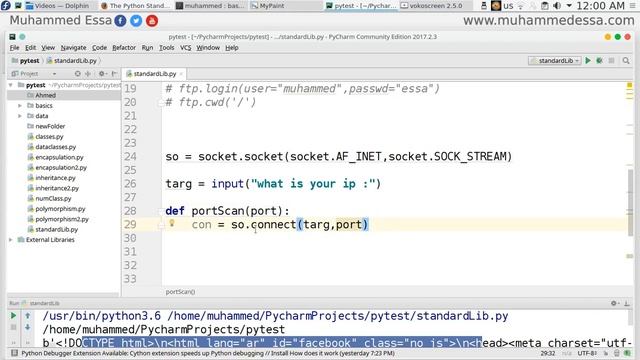Expand the data folder
640x360 pixels.
pyautogui.click(x=20, y=116)
